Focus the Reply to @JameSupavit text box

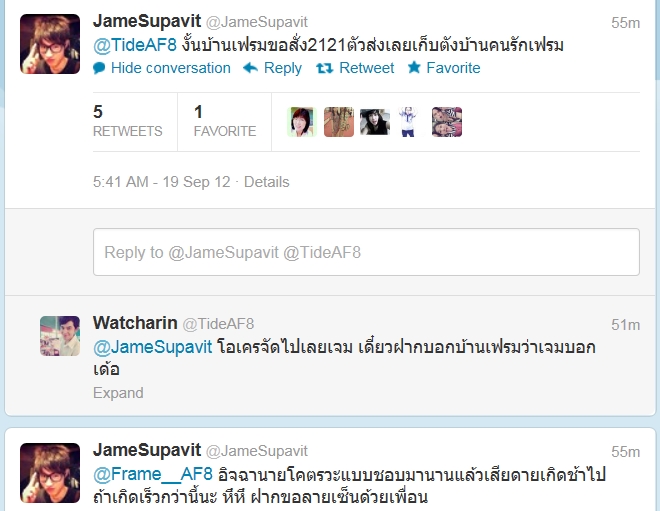366,252
